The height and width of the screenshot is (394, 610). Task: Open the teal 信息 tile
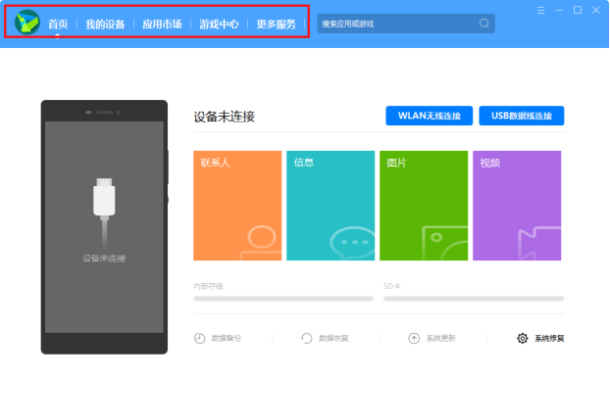(x=331, y=205)
